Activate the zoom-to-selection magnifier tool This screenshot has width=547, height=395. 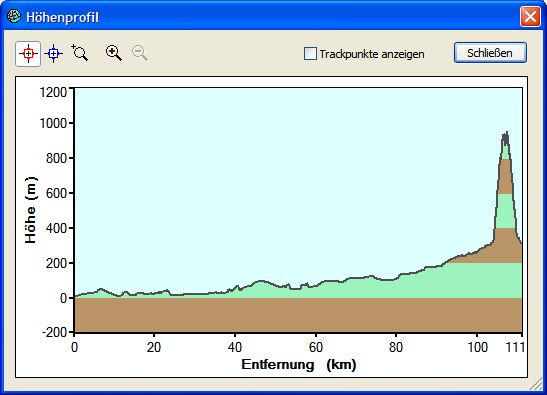[x=80, y=53]
